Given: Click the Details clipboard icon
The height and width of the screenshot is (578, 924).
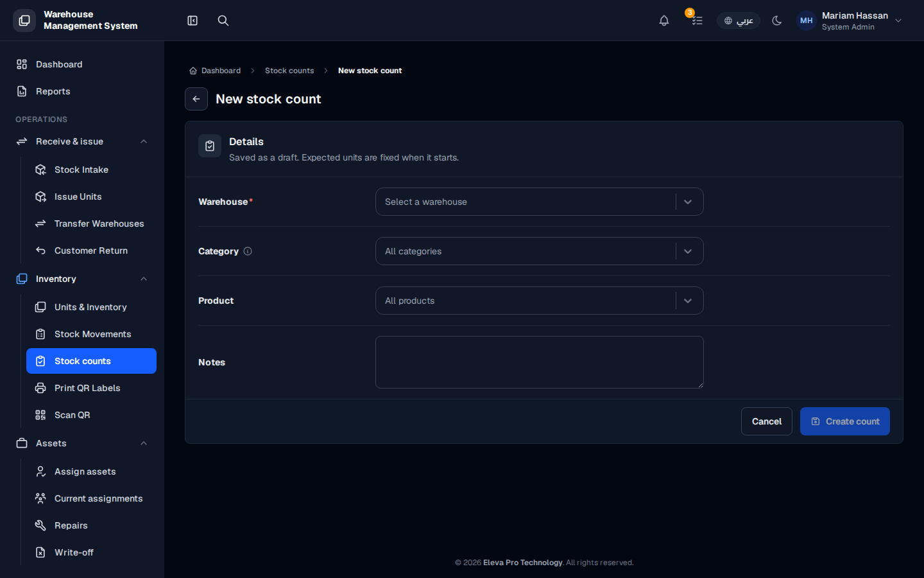Looking at the screenshot, I should coord(210,146).
